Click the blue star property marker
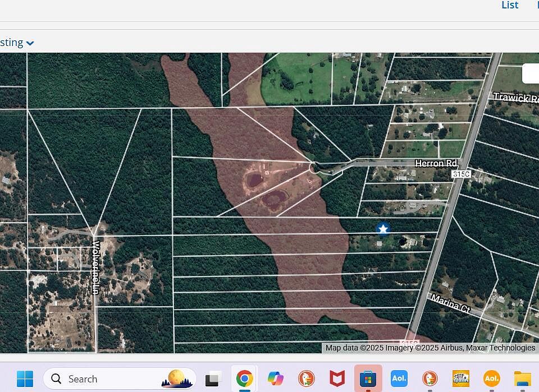 383,229
